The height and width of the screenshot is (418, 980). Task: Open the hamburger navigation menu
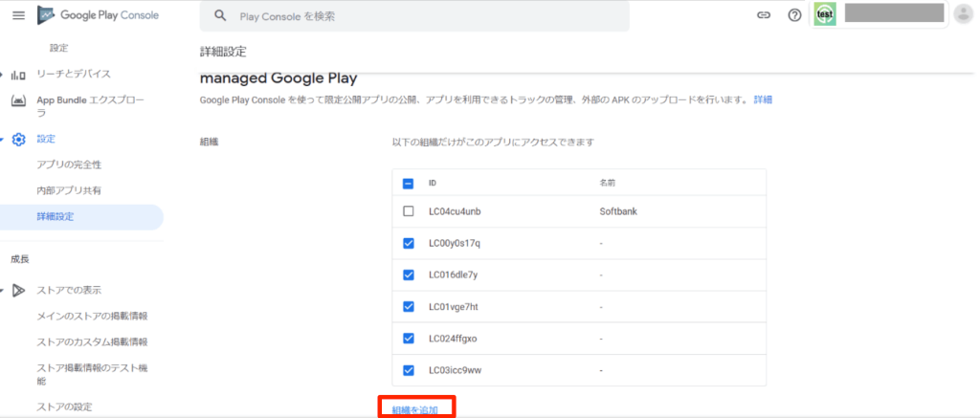click(x=19, y=15)
